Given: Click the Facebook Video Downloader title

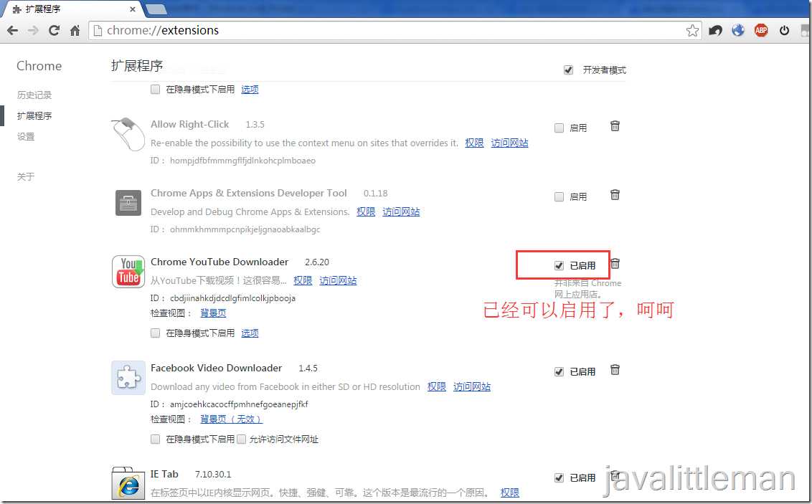Looking at the screenshot, I should pos(217,368).
